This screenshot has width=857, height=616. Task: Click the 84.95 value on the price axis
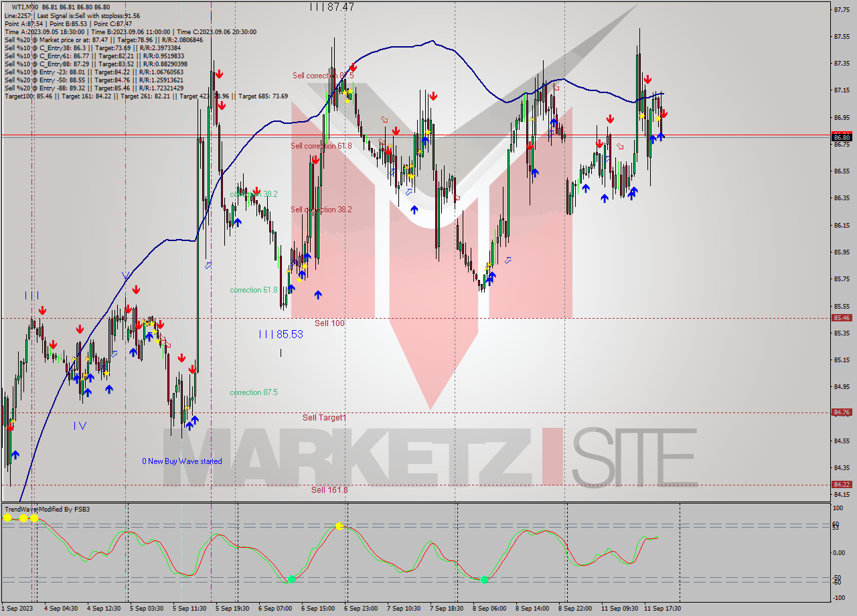tap(842, 386)
